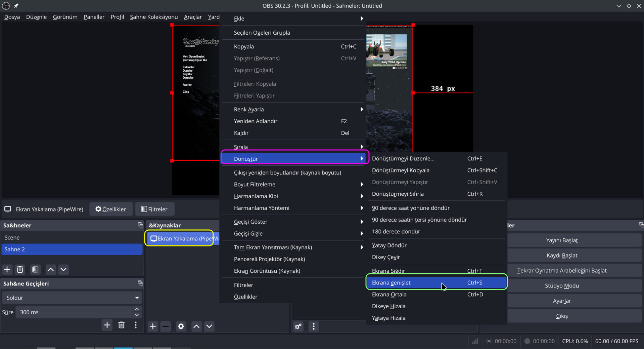Delete selected scene with trash icon

pyautogui.click(x=20, y=269)
